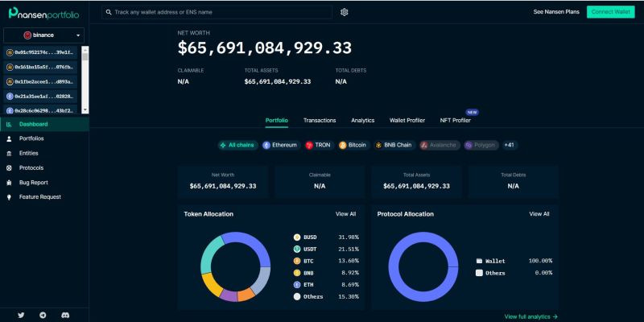Screen dimensions: 644x322
Task: Select wallet address 0x1fbe2acee1...d893a
Action: pyautogui.click(x=40, y=82)
